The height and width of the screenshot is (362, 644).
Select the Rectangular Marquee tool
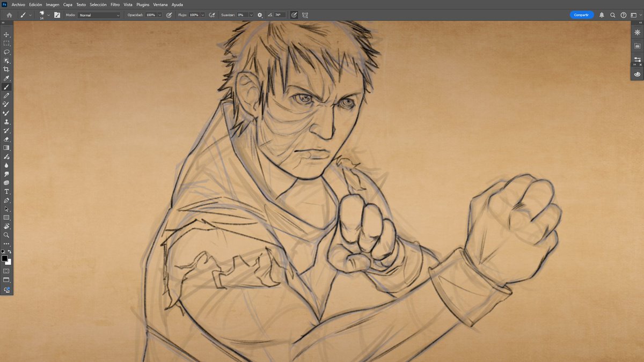pyautogui.click(x=6, y=43)
